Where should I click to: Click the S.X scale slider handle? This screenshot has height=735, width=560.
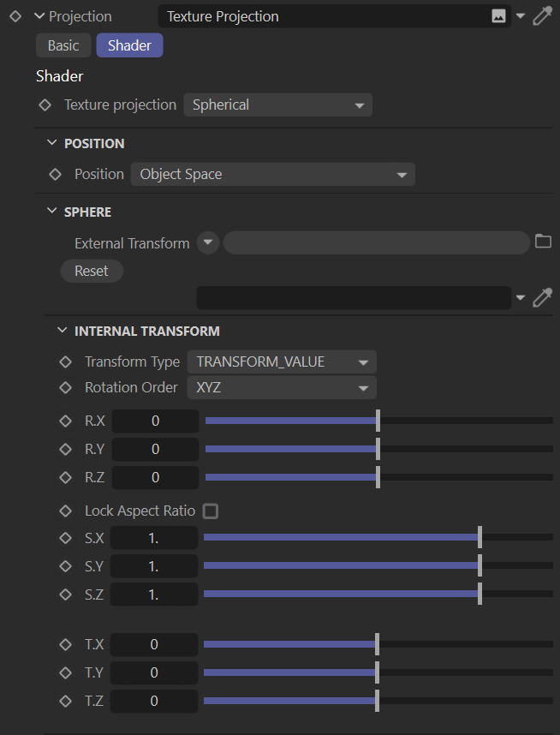pyautogui.click(x=480, y=538)
